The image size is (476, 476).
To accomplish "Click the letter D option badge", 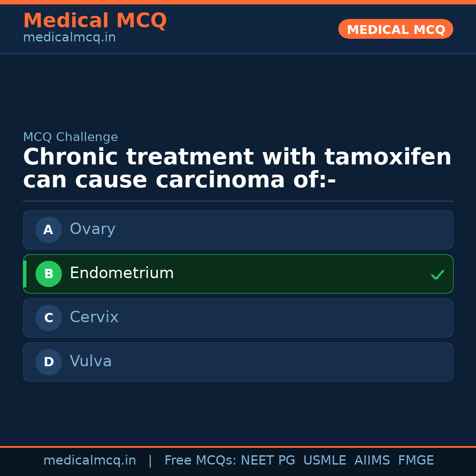I will coord(48,362).
